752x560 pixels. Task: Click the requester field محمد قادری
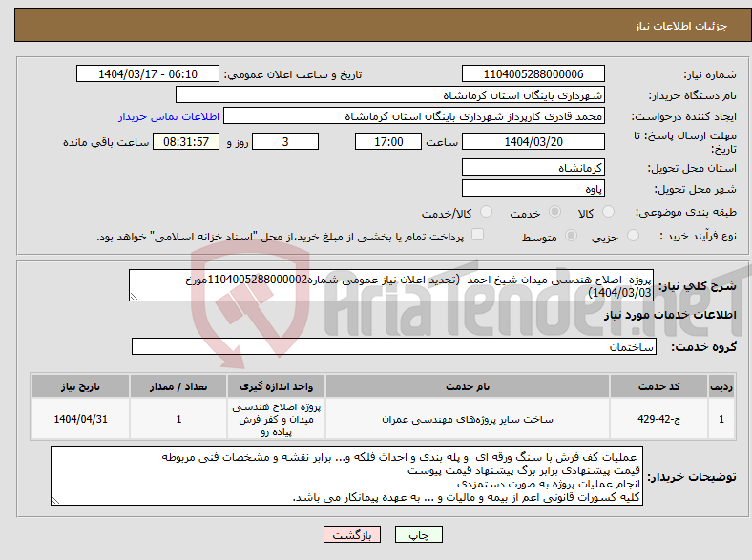414,116
